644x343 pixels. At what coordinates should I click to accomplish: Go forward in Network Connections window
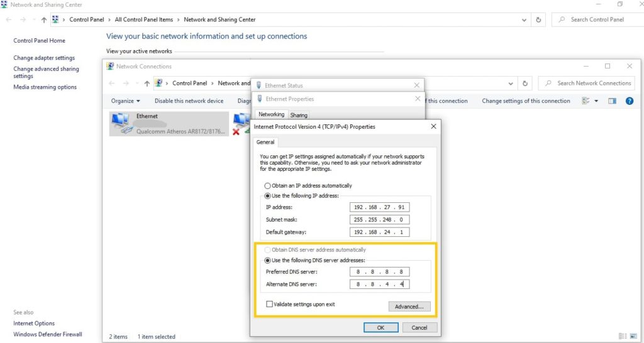126,84
